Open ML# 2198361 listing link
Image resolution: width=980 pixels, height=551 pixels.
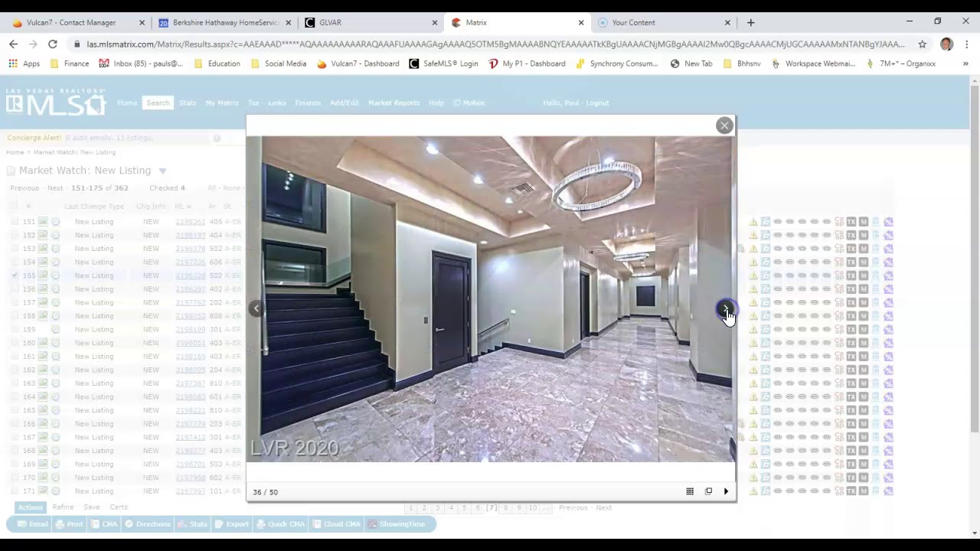(x=190, y=222)
